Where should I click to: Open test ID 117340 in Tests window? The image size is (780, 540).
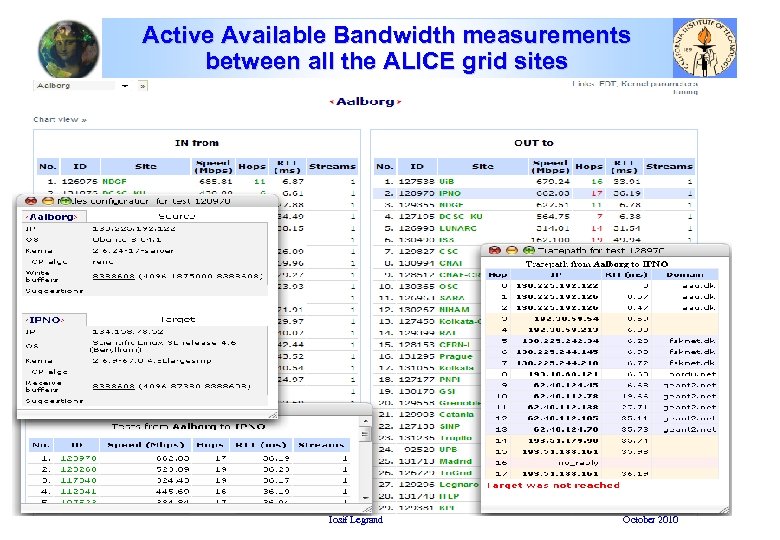click(x=78, y=480)
